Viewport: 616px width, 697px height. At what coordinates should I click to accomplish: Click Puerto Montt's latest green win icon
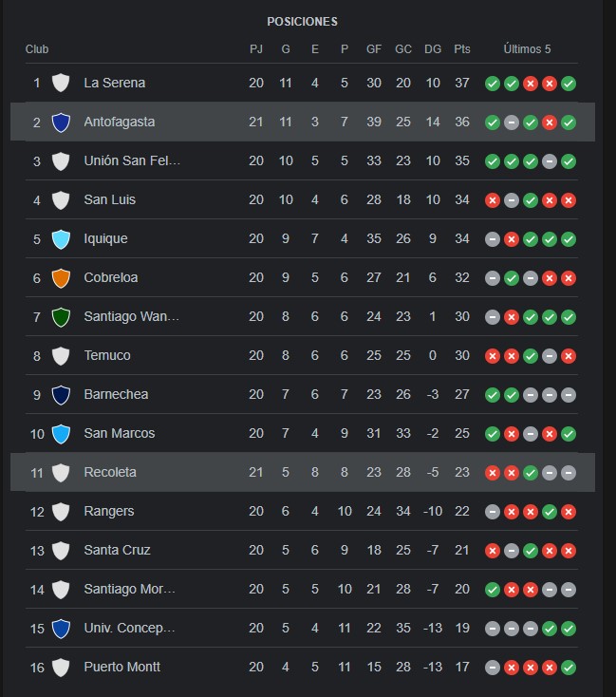click(569, 668)
